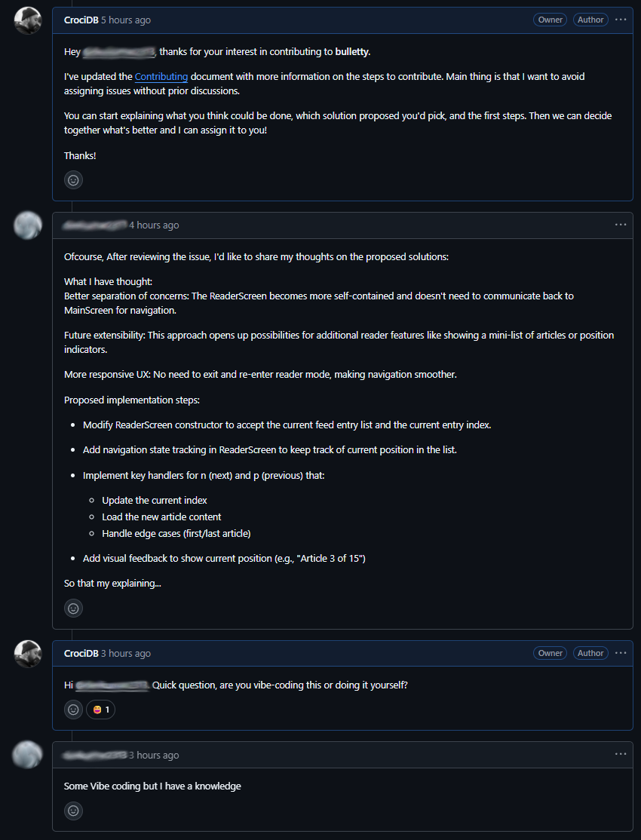Click CrociDB's avatar beside the first comment
The image size is (641, 840).
(28, 20)
